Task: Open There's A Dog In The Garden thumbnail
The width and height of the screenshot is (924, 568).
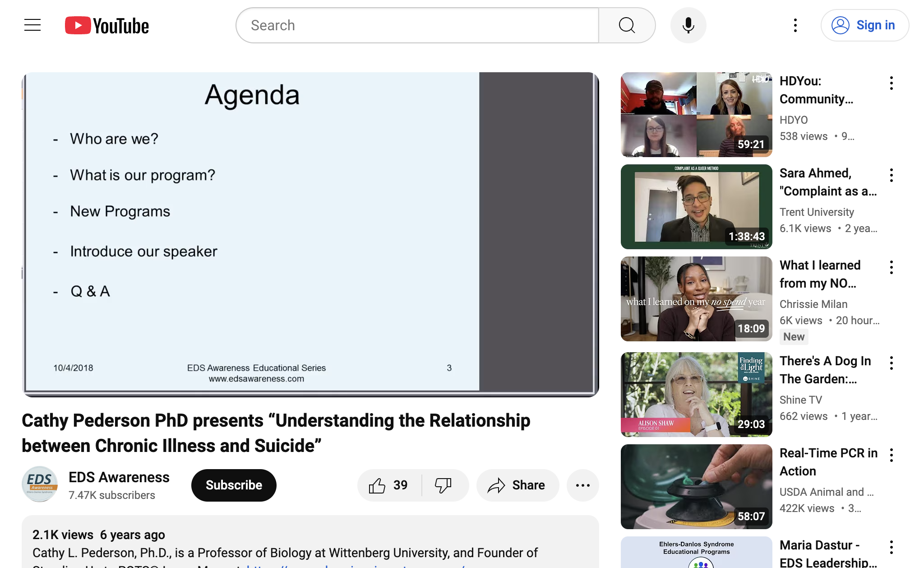Action: click(x=697, y=395)
